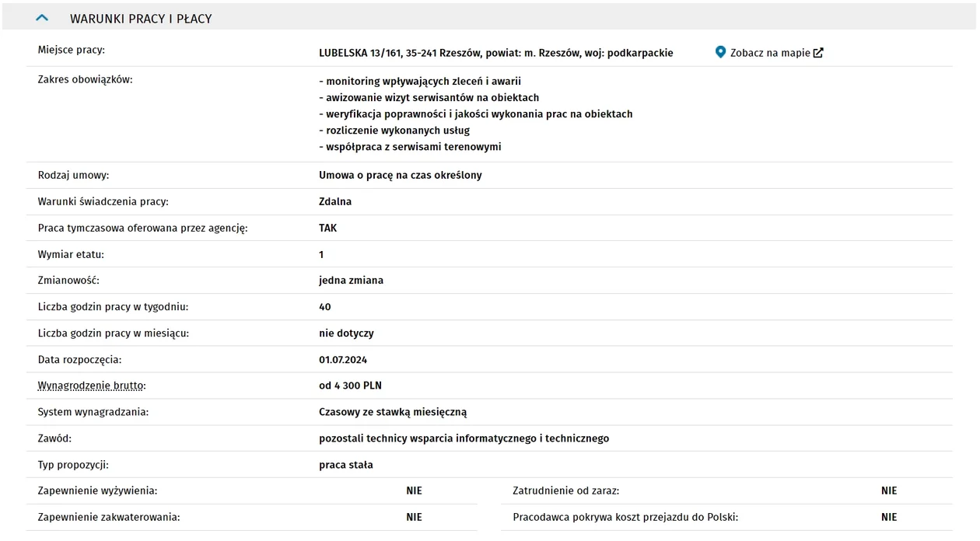
Task: Click the external link icon beside Zobacz na mapie
Action: click(818, 53)
